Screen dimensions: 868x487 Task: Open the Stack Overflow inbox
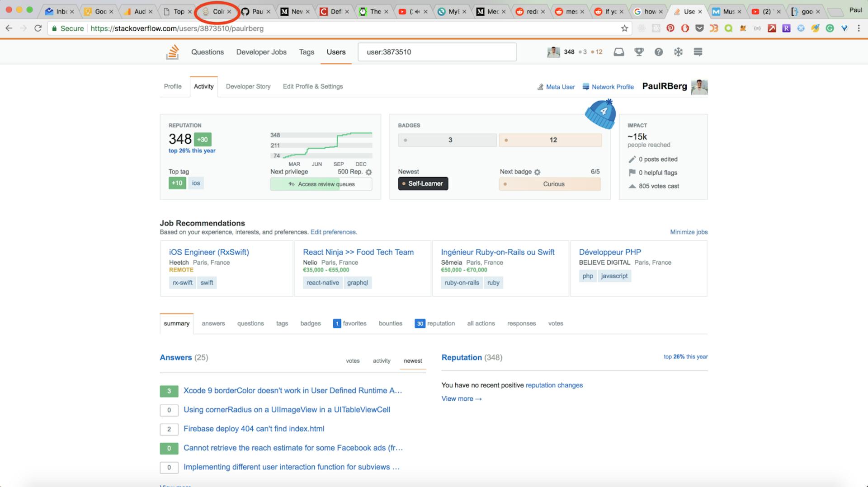click(618, 52)
